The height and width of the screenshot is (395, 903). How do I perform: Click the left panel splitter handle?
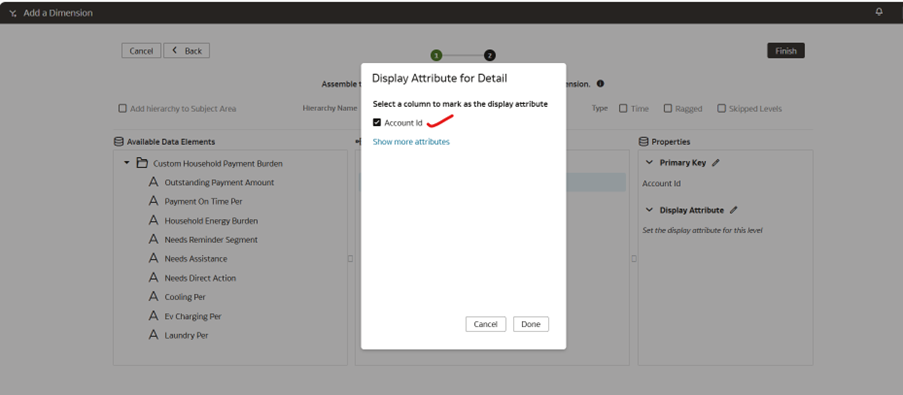click(x=350, y=259)
